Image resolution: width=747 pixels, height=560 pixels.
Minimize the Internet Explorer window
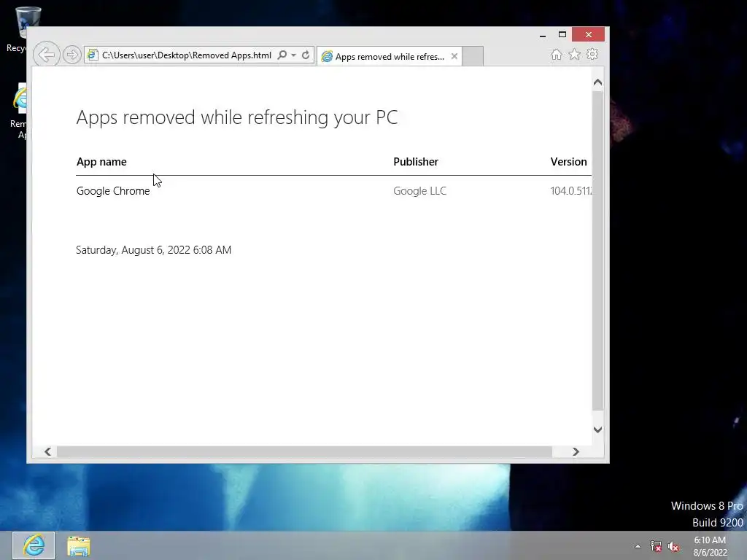[x=543, y=35]
